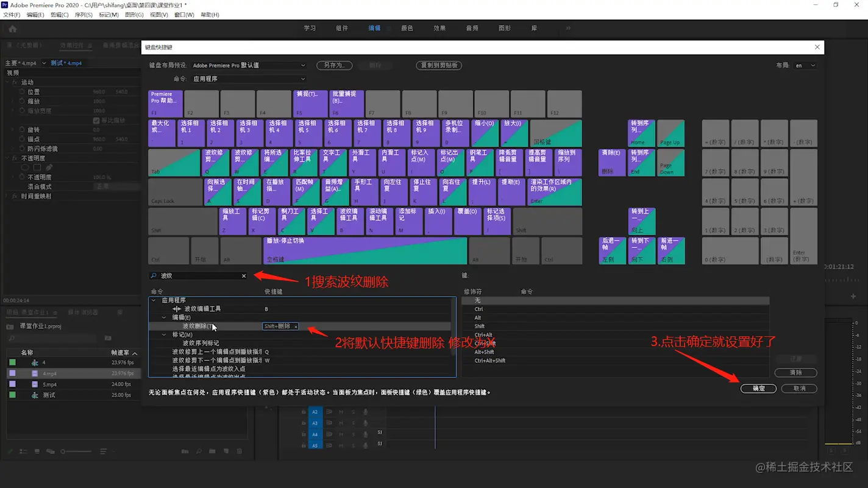Click the Home icon in the workspace bar

(x=12, y=29)
